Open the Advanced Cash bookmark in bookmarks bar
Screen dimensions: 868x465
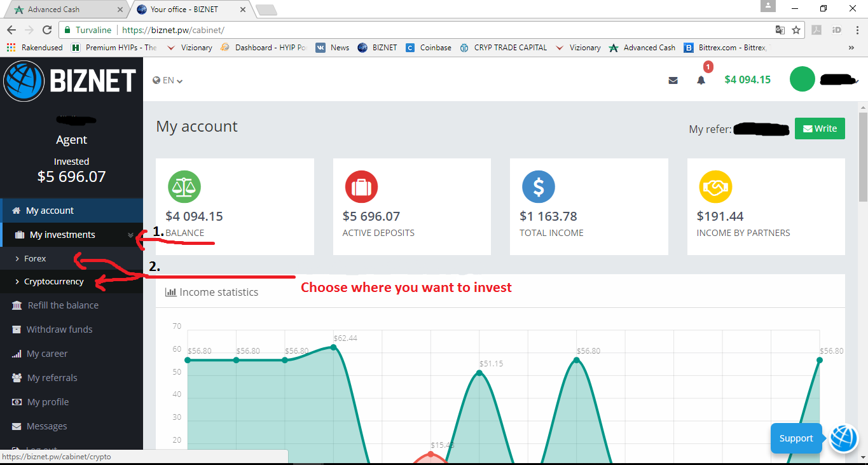642,48
